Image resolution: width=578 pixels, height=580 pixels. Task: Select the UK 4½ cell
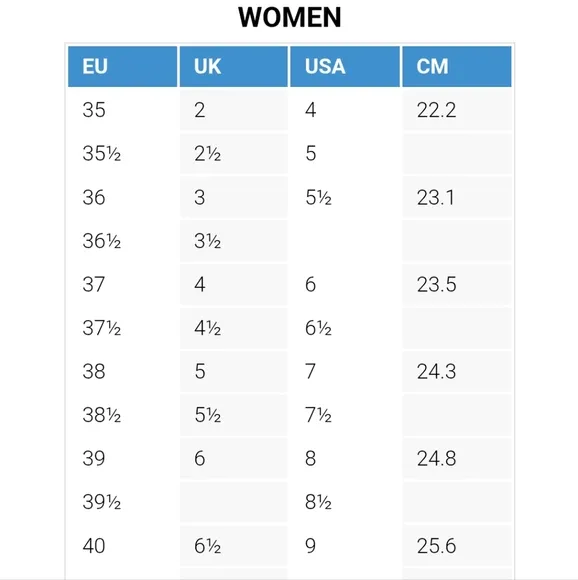[x=234, y=328]
